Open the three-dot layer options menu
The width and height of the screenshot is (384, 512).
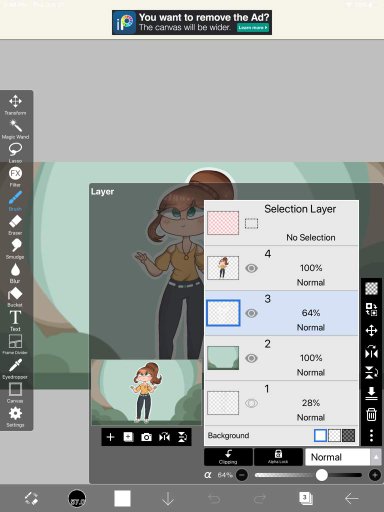coord(371,435)
